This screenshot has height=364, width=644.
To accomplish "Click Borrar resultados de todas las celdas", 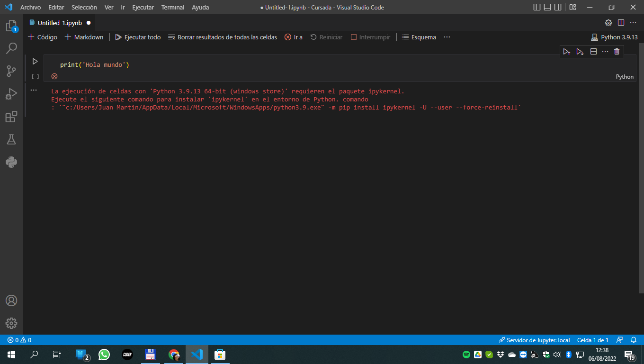I will [223, 37].
